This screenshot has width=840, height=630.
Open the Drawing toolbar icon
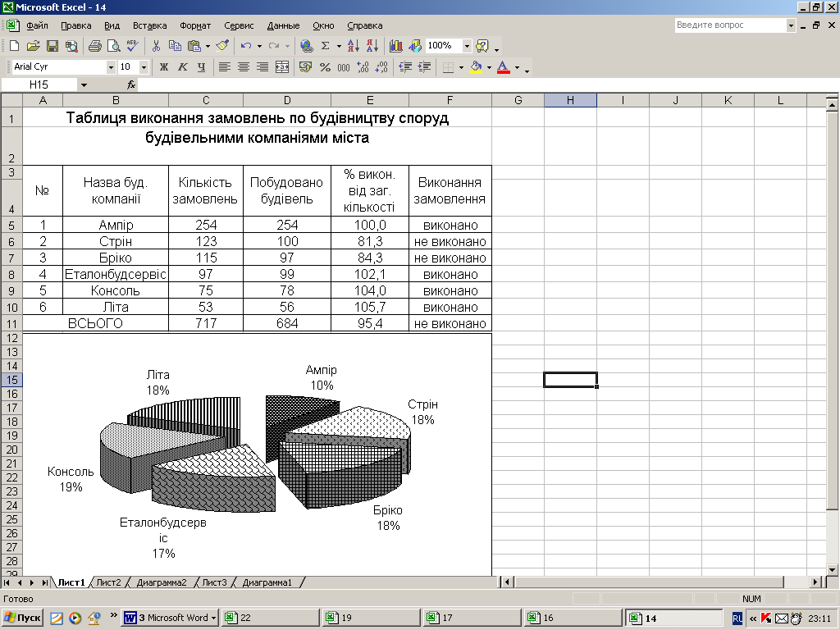pyautogui.click(x=415, y=46)
